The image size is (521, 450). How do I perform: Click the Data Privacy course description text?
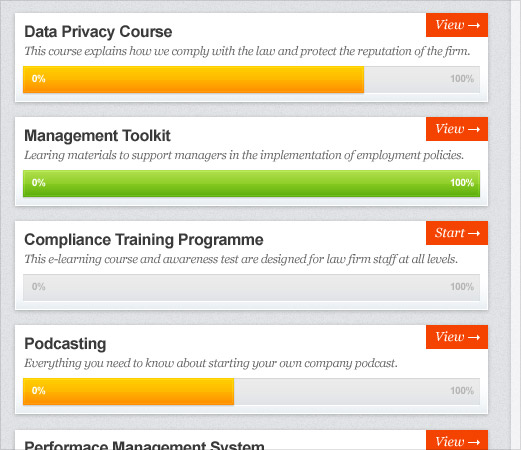[247, 51]
